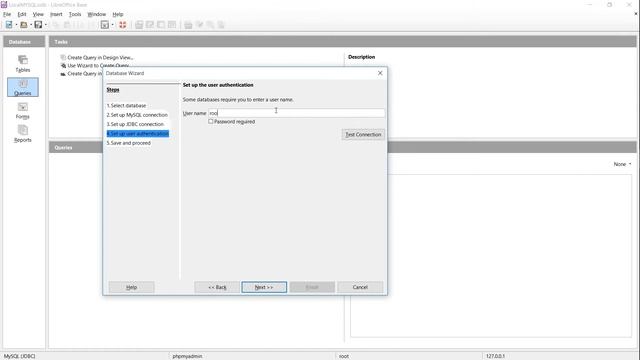Image resolution: width=640 pixels, height=360 pixels.
Task: Click '127.0.0.1' in status bar
Action: coord(495,356)
